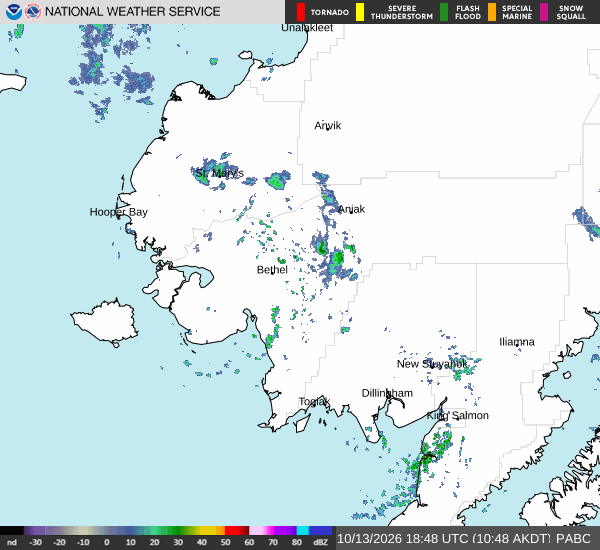Click the magenta Snow Squall swatch
Viewport: 600px width, 550px height.
click(544, 12)
